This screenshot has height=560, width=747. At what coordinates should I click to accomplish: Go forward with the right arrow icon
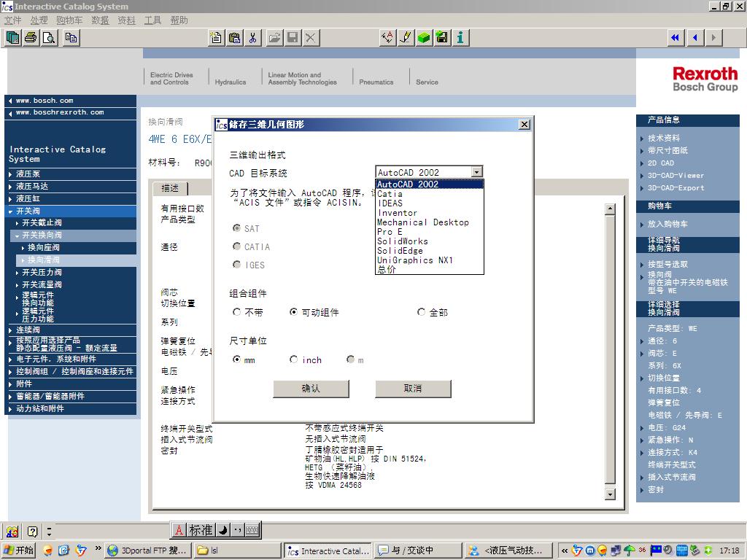pos(713,38)
